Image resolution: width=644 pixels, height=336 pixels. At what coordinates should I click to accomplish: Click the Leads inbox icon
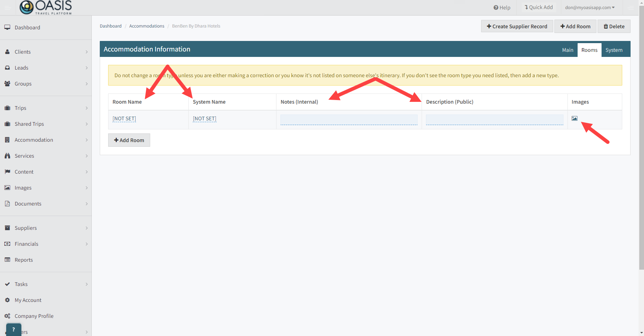[7, 68]
